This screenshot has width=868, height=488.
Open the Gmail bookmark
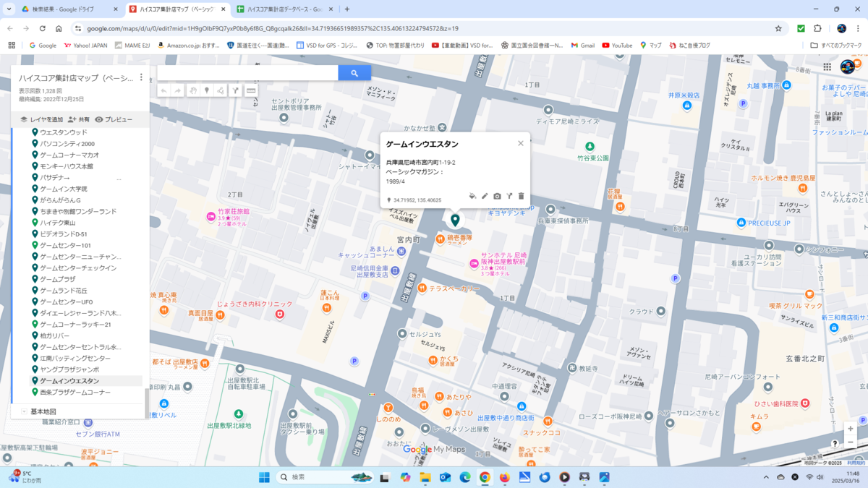point(582,45)
